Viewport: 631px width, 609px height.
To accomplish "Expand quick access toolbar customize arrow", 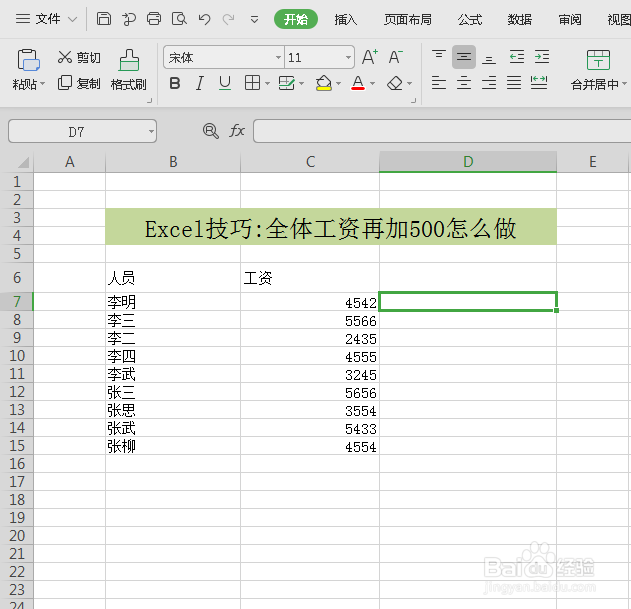I will [254, 19].
